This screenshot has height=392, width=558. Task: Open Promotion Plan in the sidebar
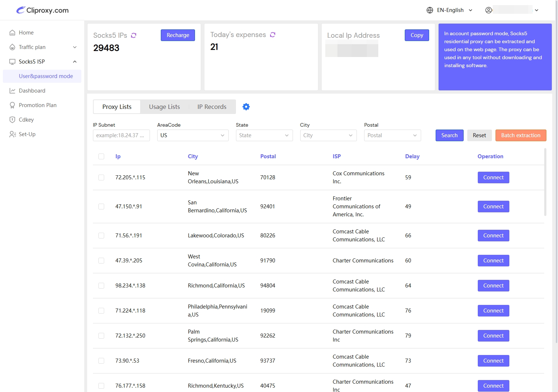pos(37,105)
